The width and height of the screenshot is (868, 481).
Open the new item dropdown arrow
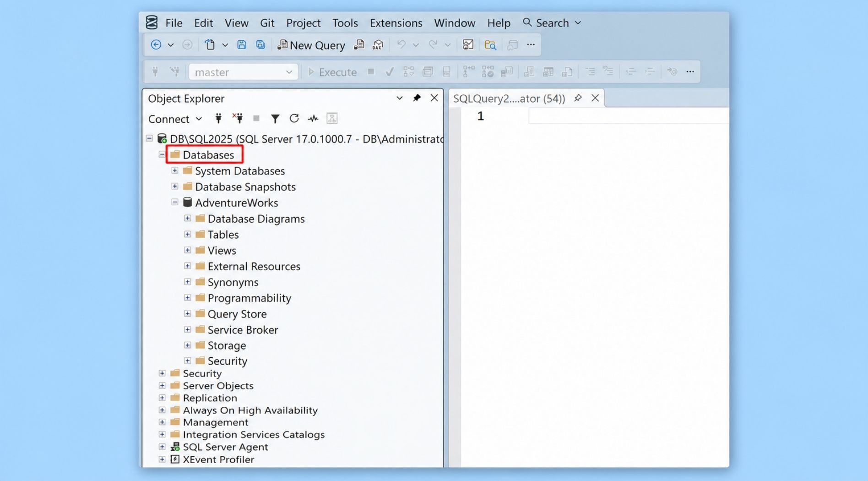pos(225,45)
